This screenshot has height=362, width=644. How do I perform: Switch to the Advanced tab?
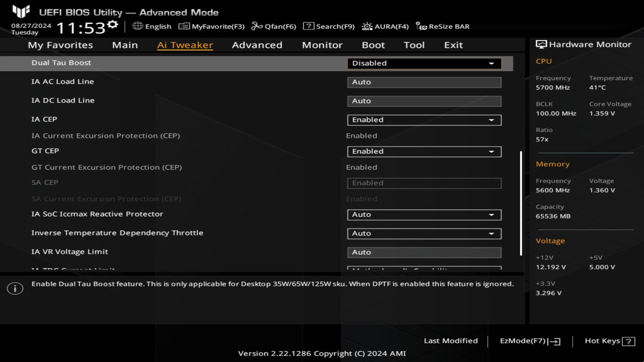point(257,45)
